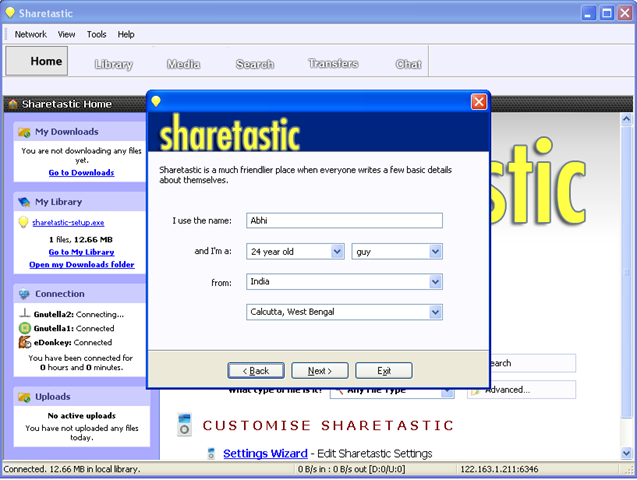Switch to the Search tab

(255, 64)
